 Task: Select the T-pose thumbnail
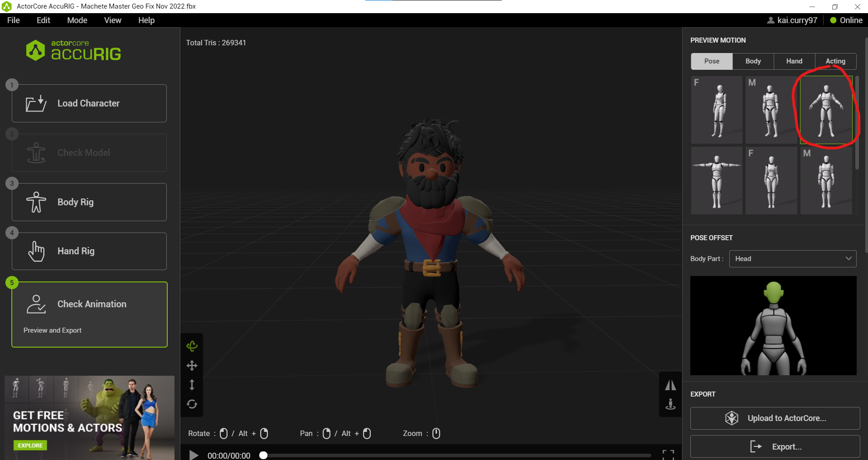point(717,180)
